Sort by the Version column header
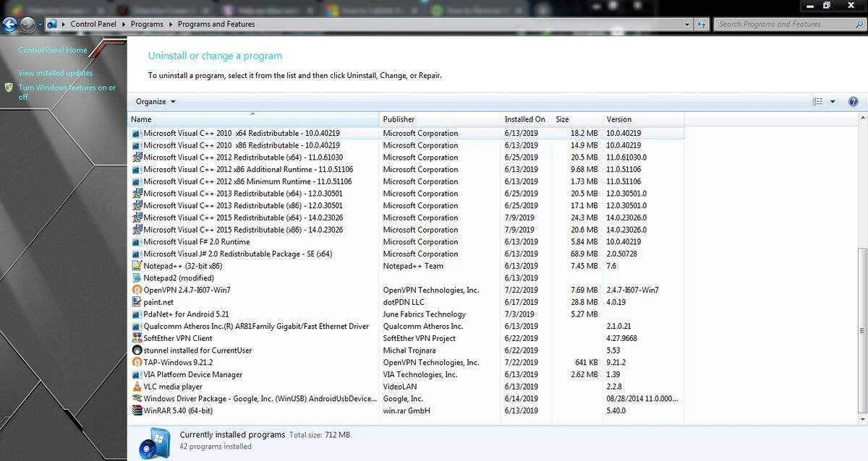This screenshot has width=868, height=461. coord(643,119)
